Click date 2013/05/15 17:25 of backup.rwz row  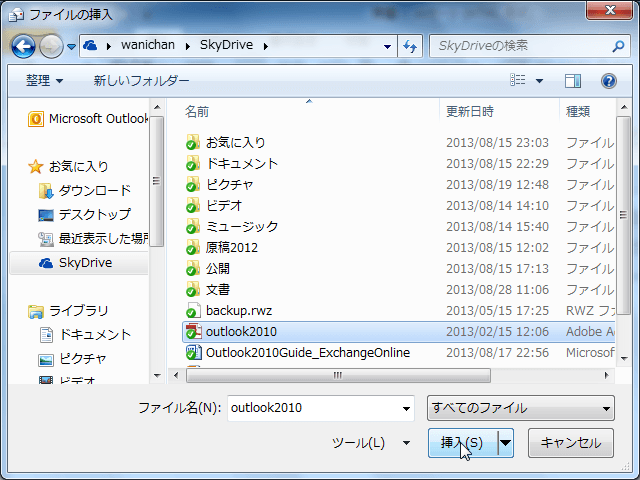coord(497,311)
